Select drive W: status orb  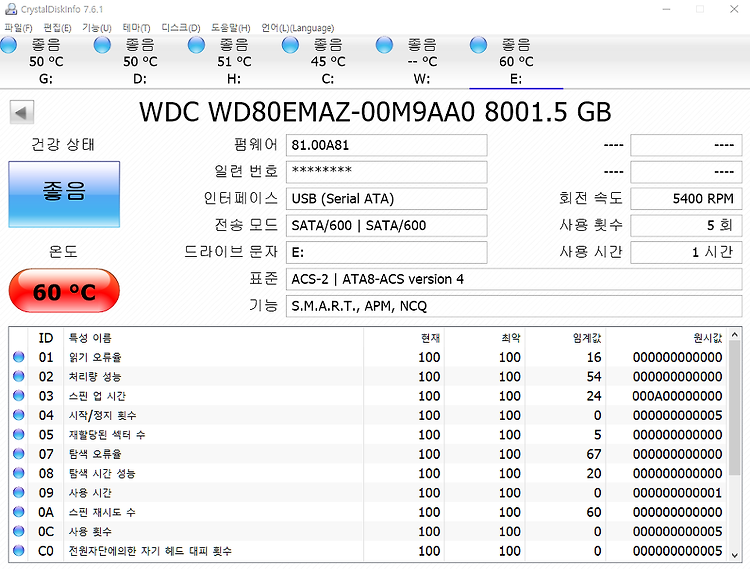coord(384,45)
